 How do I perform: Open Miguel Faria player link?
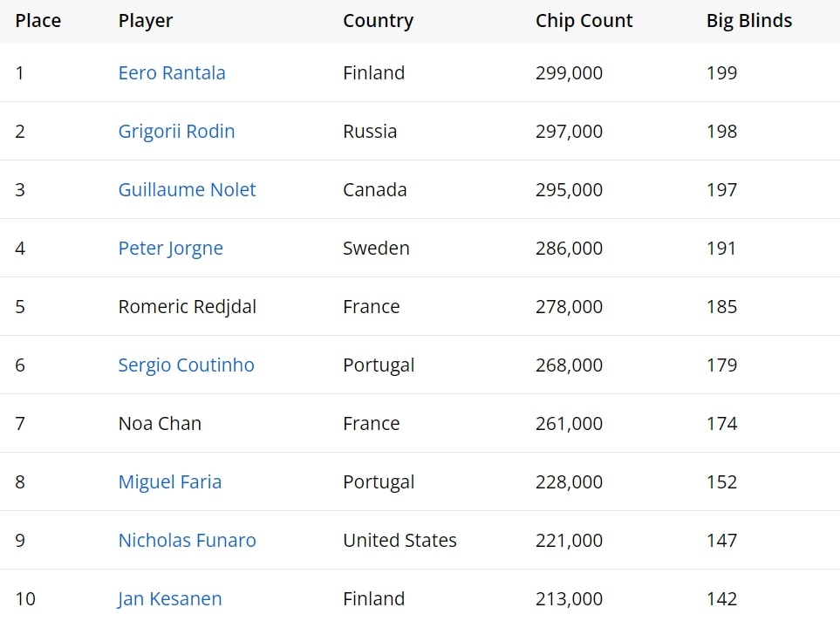[170, 482]
